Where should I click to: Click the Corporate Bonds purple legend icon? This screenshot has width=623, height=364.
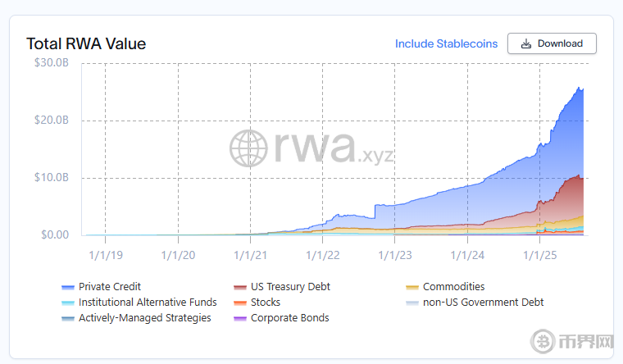pyautogui.click(x=240, y=318)
